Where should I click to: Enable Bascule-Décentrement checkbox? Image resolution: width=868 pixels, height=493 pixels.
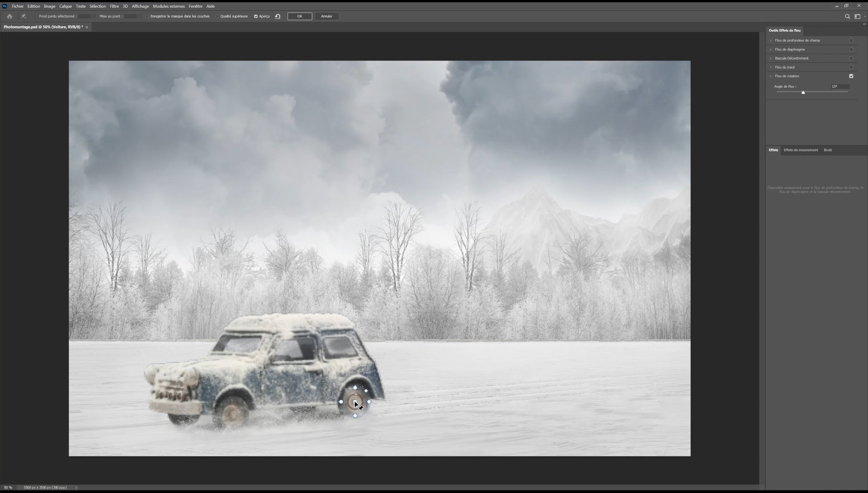point(851,58)
